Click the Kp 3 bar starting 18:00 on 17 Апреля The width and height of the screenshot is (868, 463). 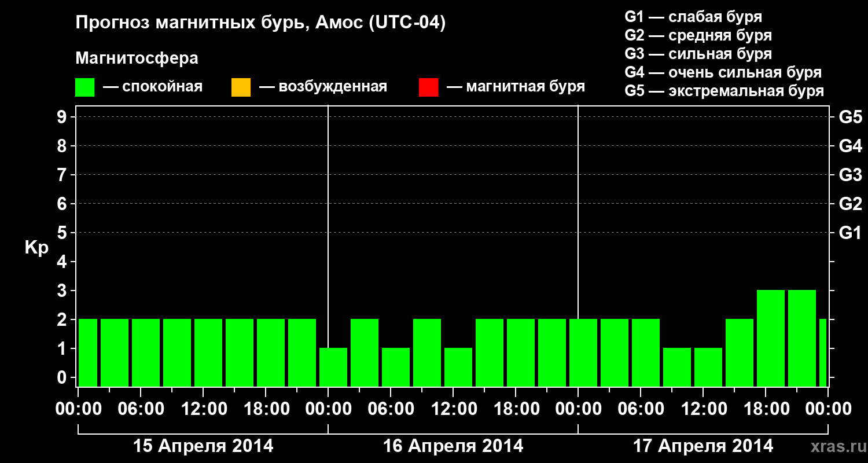pyautogui.click(x=771, y=338)
